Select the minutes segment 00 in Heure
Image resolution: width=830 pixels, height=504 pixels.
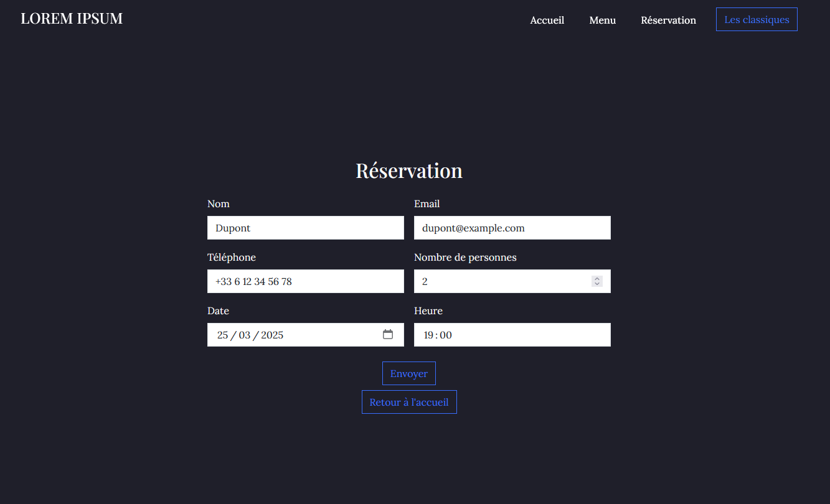(446, 335)
